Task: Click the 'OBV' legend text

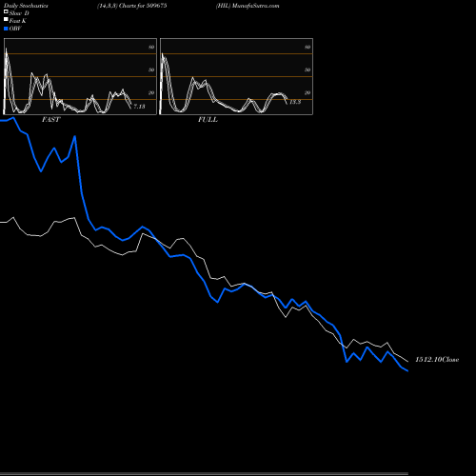Action: pyautogui.click(x=15, y=29)
